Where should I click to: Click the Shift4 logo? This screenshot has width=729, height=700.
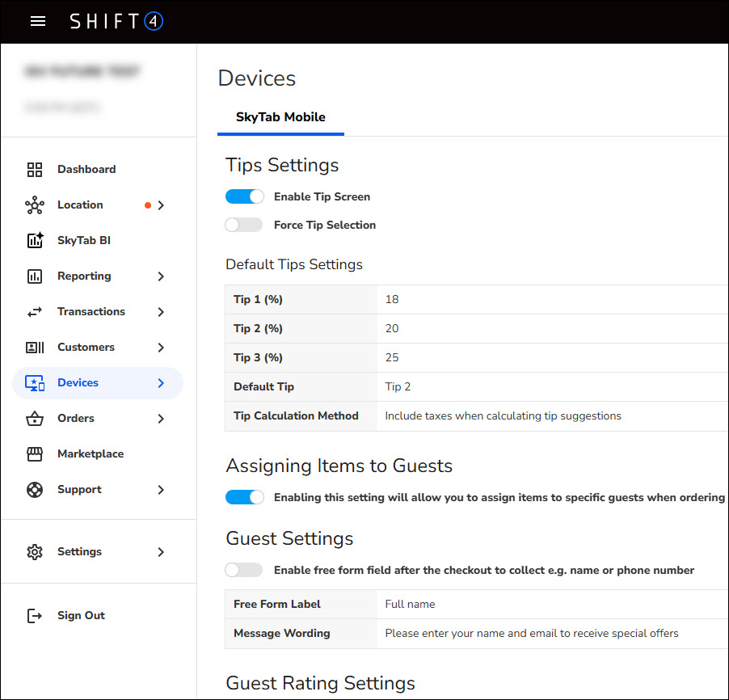(116, 21)
